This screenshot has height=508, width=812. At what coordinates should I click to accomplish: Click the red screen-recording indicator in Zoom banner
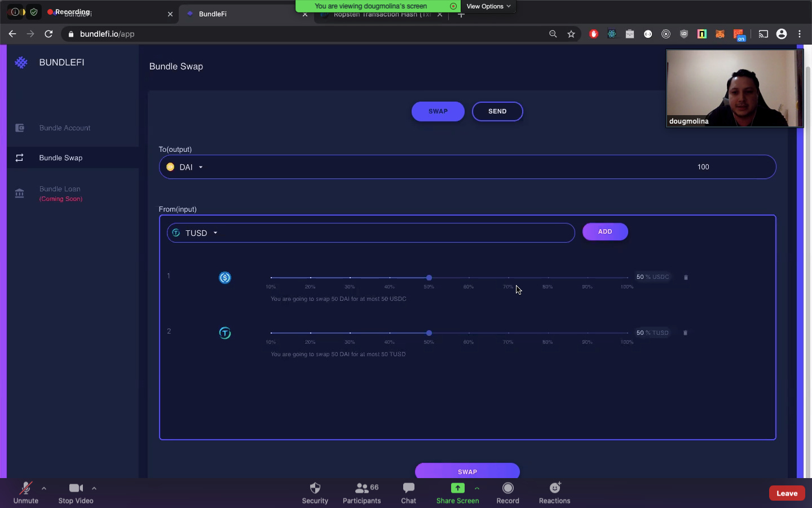[453, 6]
